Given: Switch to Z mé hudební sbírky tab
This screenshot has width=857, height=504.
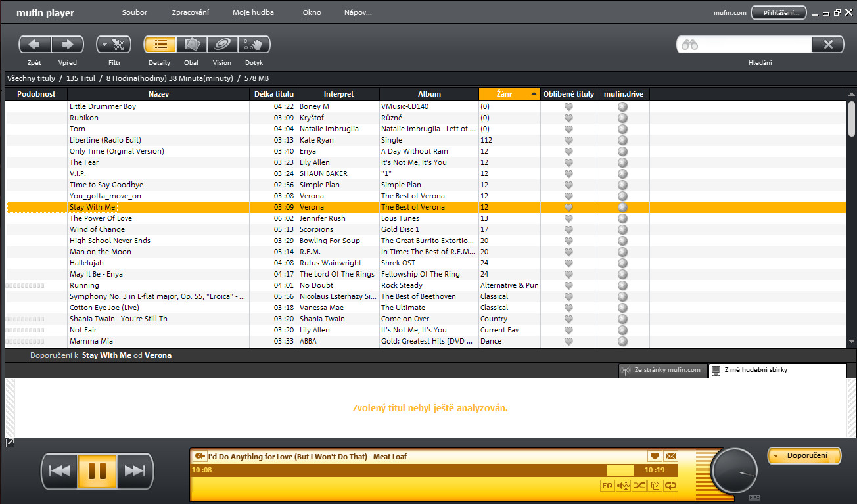Looking at the screenshot, I should (777, 370).
